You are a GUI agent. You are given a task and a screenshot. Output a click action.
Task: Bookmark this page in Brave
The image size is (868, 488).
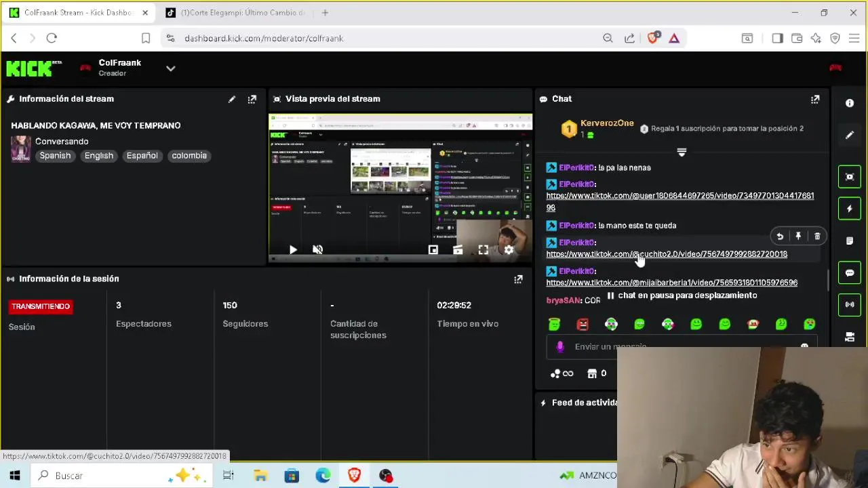pyautogui.click(x=146, y=39)
